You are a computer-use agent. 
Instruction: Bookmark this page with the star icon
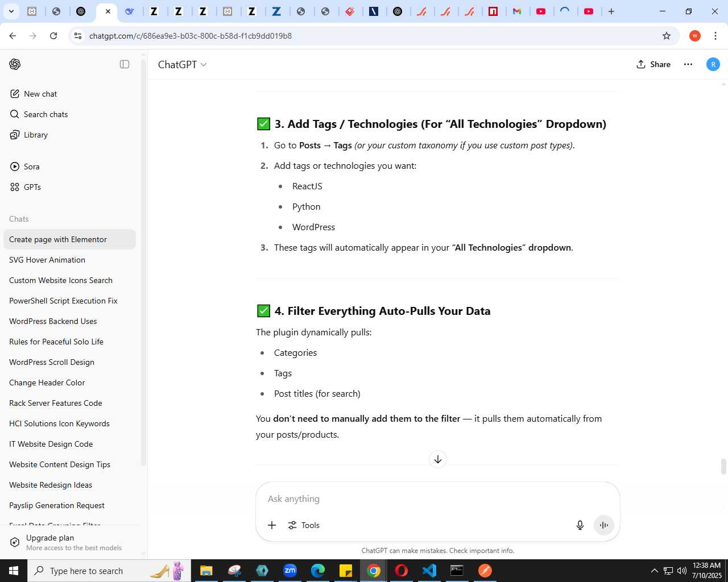tap(667, 36)
